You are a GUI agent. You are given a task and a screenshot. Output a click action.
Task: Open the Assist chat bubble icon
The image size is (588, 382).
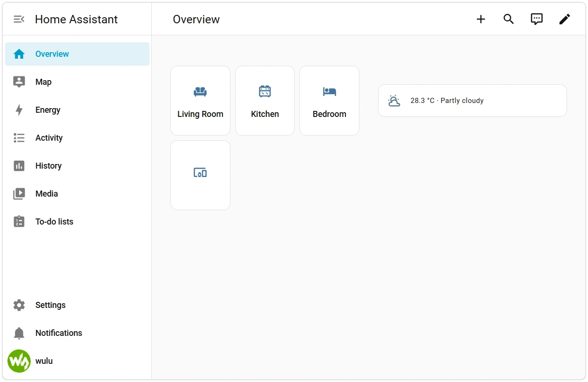pyautogui.click(x=537, y=19)
